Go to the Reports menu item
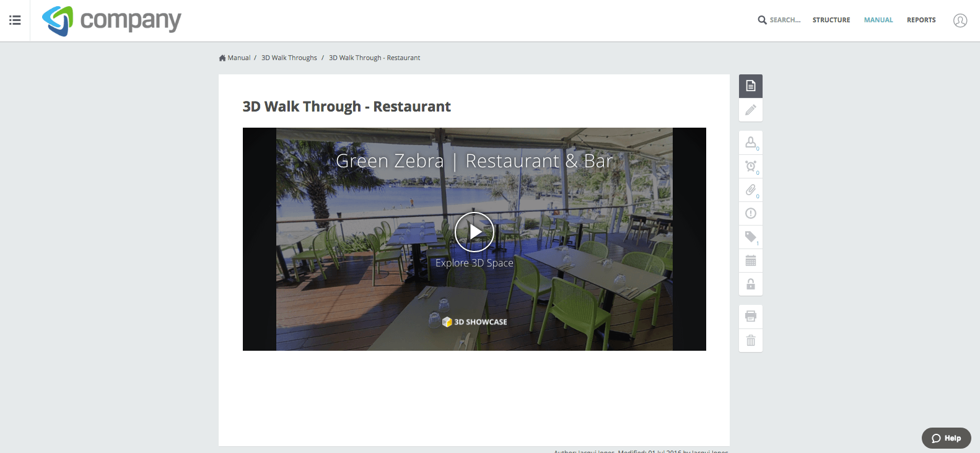This screenshot has height=453, width=980. (x=921, y=20)
